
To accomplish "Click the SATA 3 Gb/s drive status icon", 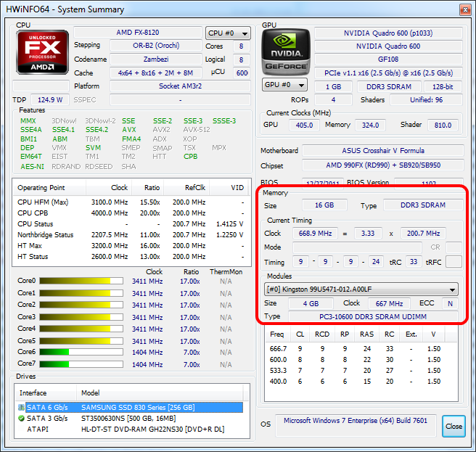I will 21,419.
